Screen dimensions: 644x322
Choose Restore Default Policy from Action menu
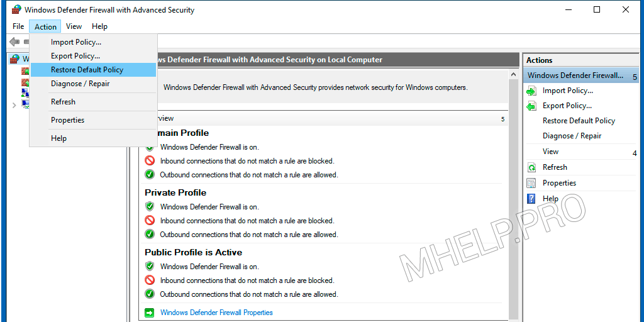(87, 70)
